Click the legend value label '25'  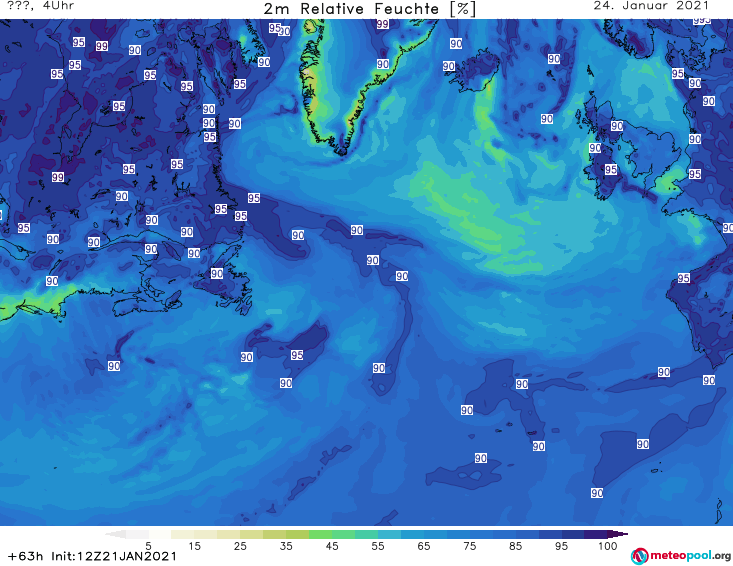click(x=240, y=546)
